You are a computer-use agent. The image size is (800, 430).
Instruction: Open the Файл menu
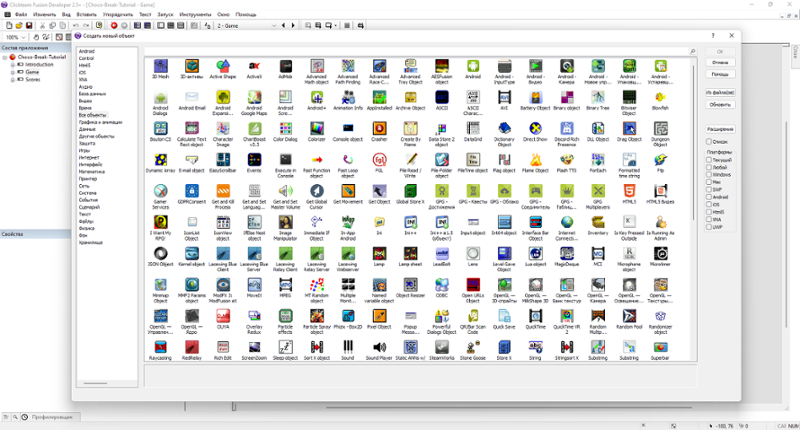point(21,14)
